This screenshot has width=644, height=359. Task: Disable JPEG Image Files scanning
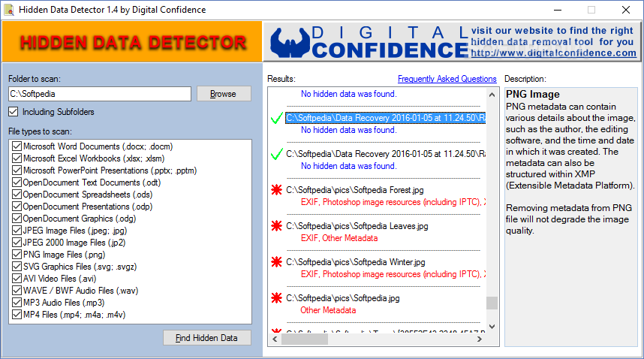17,231
